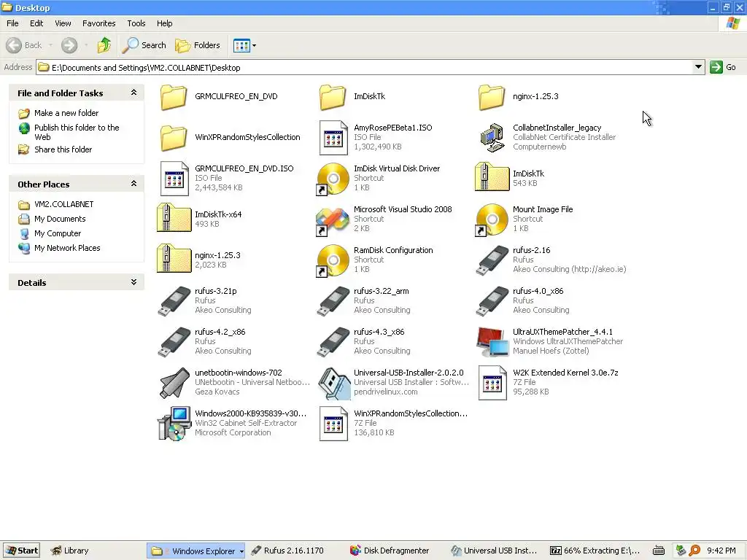Open RamDisk Configuration shortcut
The width and height of the screenshot is (747, 560).
click(x=333, y=260)
